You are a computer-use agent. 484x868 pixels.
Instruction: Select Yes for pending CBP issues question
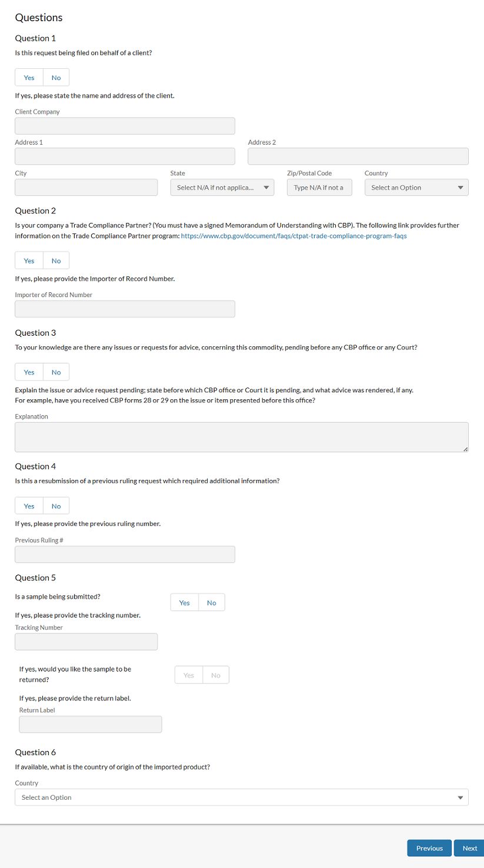click(x=29, y=372)
